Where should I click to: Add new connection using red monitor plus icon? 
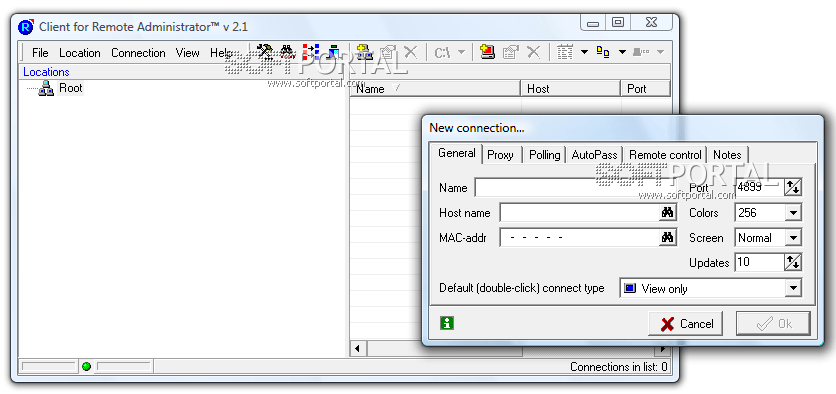click(487, 52)
